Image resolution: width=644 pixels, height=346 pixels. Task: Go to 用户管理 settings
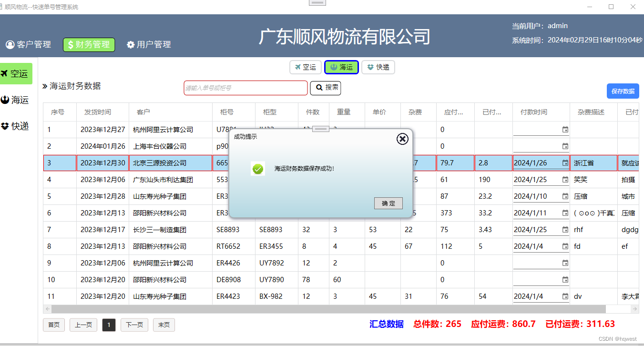[149, 45]
